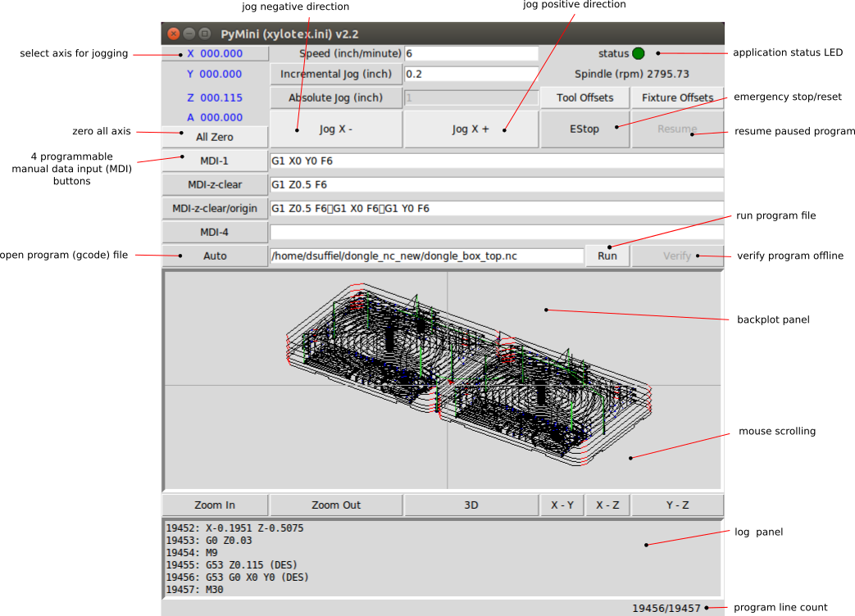
Task: Zoom In on the backplot
Action: [x=215, y=505]
